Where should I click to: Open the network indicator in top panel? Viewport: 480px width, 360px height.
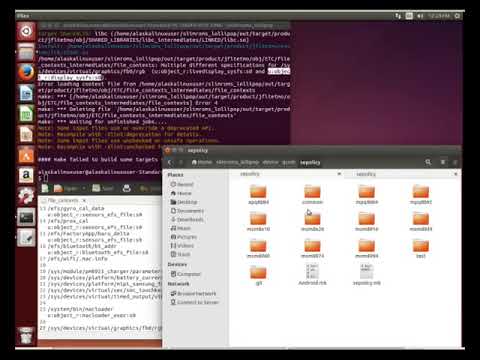click(398, 16)
